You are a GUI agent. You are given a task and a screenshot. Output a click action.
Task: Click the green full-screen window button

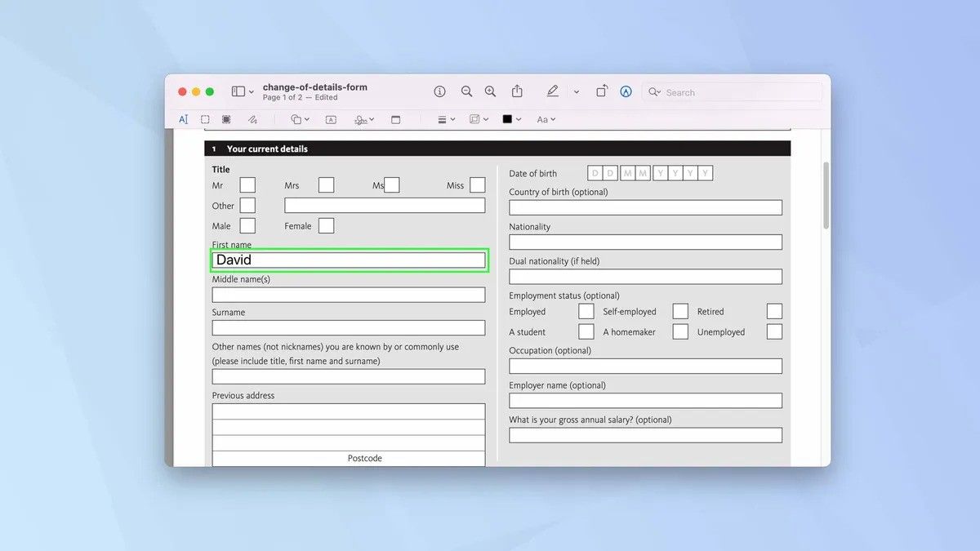[210, 92]
